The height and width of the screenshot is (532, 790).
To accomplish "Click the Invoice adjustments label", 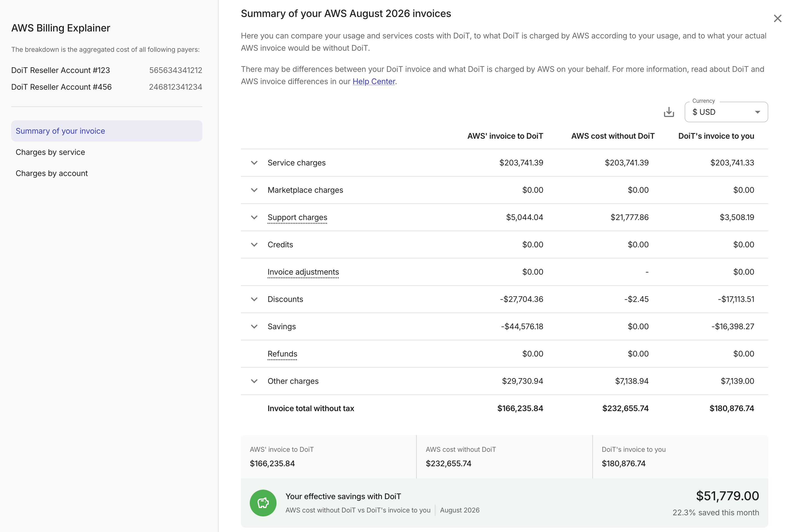I will pos(303,272).
